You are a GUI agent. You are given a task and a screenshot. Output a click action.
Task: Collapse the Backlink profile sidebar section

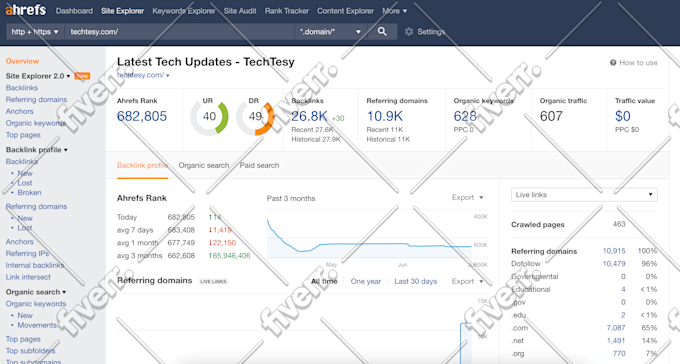pos(37,150)
